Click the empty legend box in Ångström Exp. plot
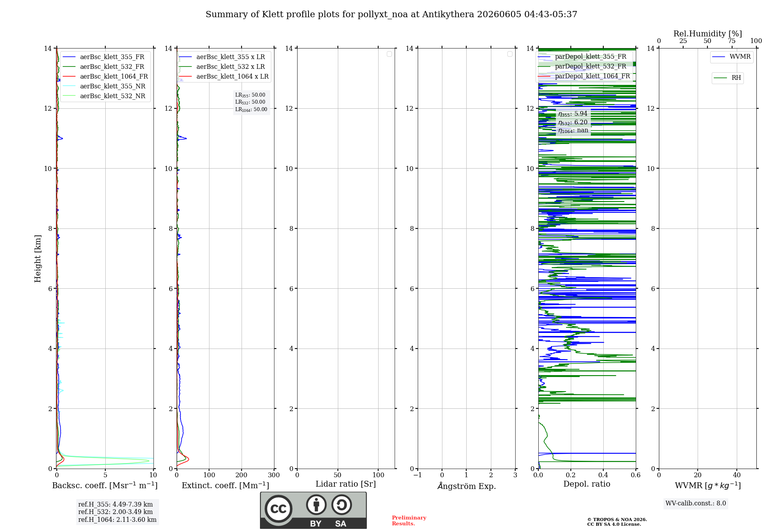783x532 pixels. 510,54
